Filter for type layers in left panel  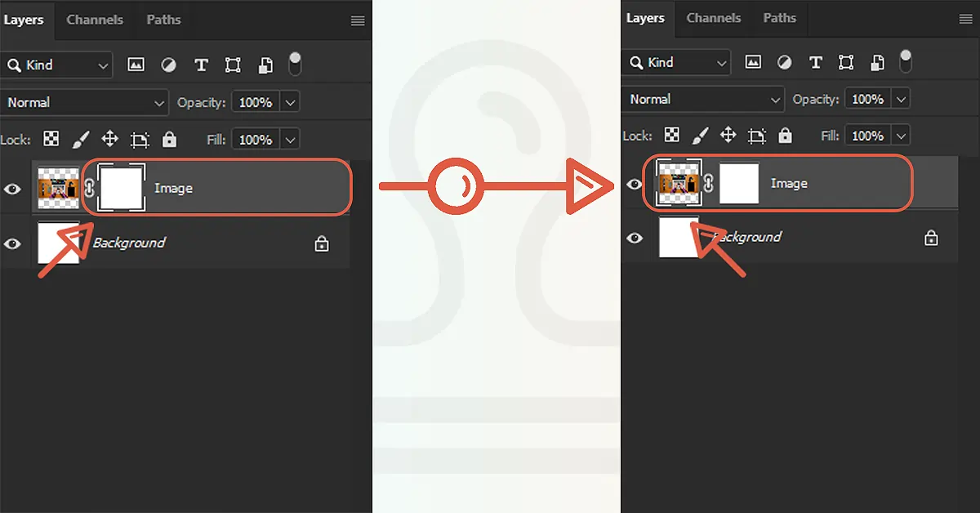pyautogui.click(x=201, y=65)
